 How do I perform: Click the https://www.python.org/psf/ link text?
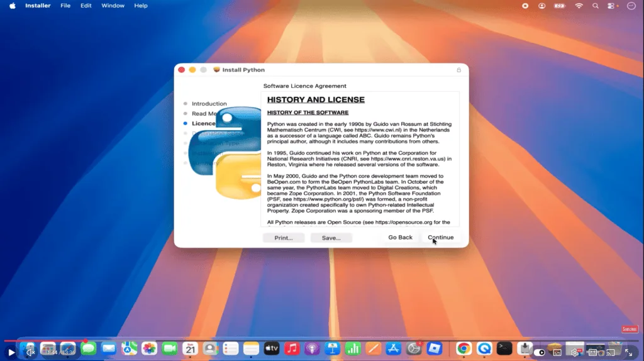point(328,199)
